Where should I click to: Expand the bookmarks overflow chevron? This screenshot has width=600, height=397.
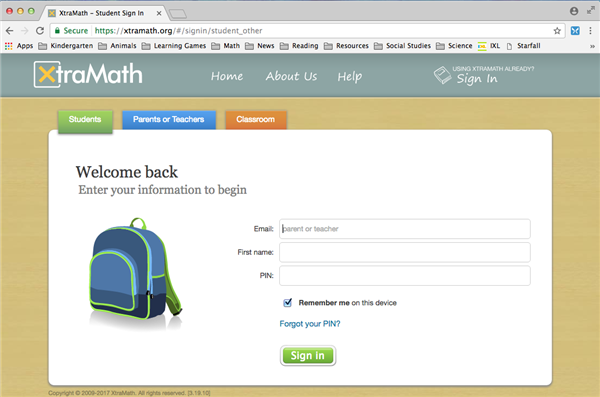tap(592, 46)
